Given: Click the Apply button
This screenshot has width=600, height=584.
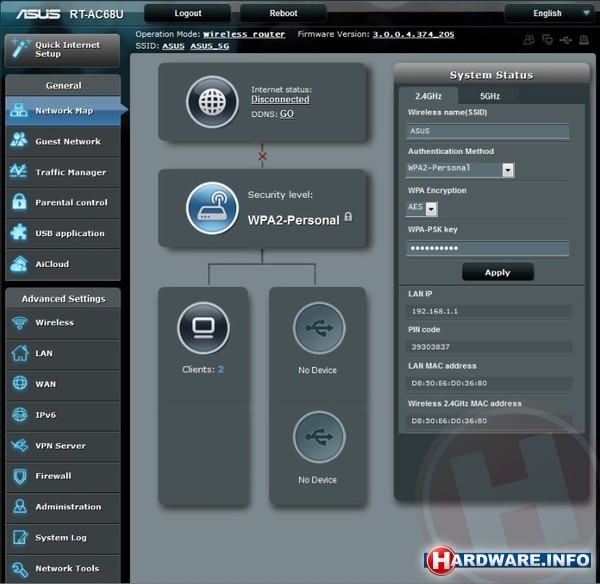Looking at the screenshot, I should click(497, 272).
